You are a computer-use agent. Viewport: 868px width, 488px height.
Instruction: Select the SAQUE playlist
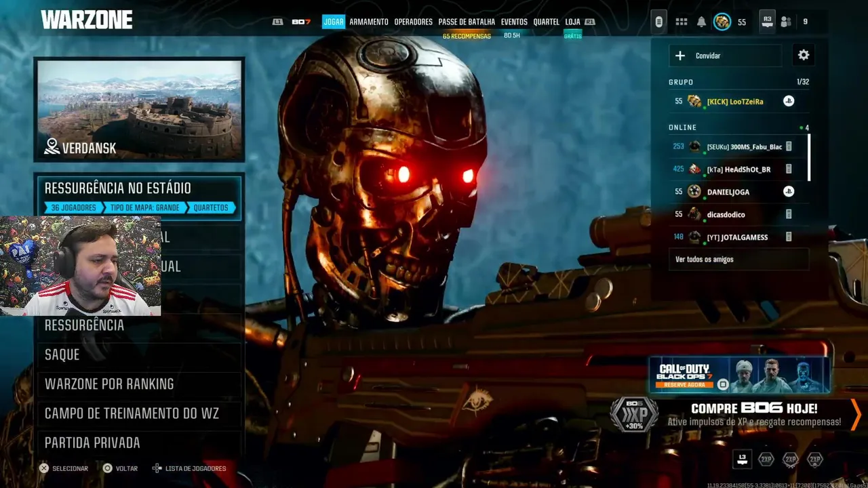pos(139,354)
